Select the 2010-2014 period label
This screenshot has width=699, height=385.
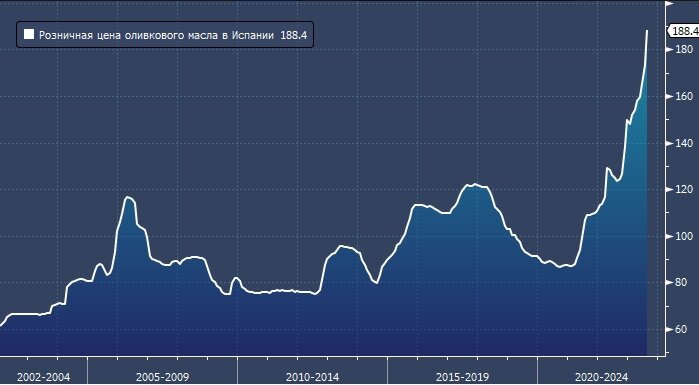pos(312,377)
